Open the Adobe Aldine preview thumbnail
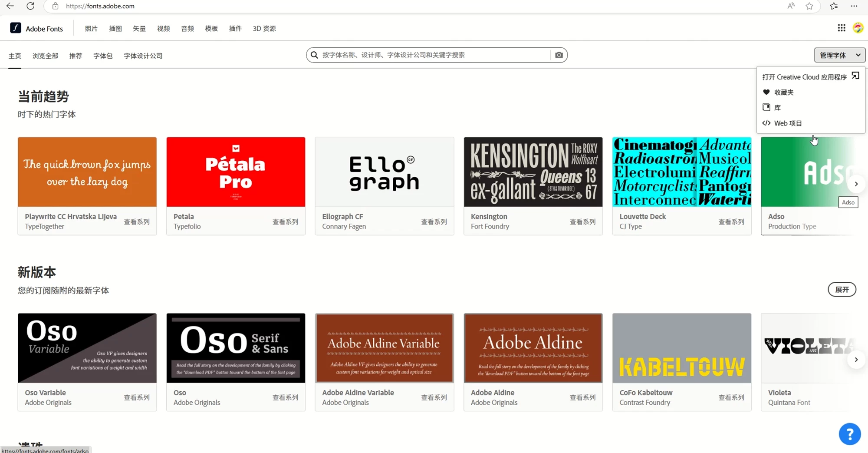Screen dimensions: 868x453 point(533,348)
